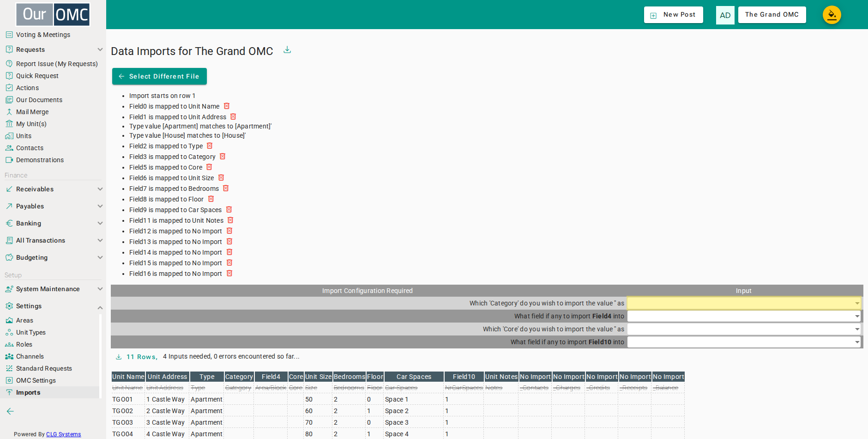This screenshot has height=439, width=868.
Task: Click the download icon beside Data Imports title
Action: tap(287, 50)
